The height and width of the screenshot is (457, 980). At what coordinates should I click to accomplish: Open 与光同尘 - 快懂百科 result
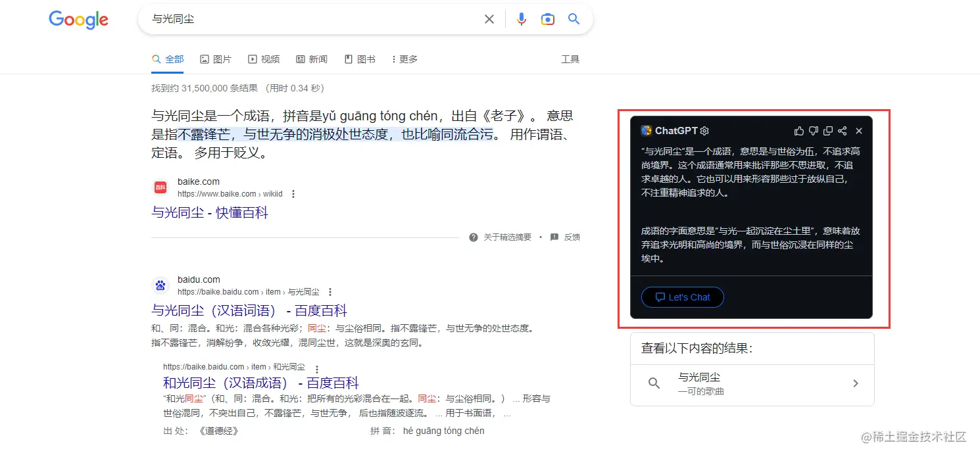point(210,213)
